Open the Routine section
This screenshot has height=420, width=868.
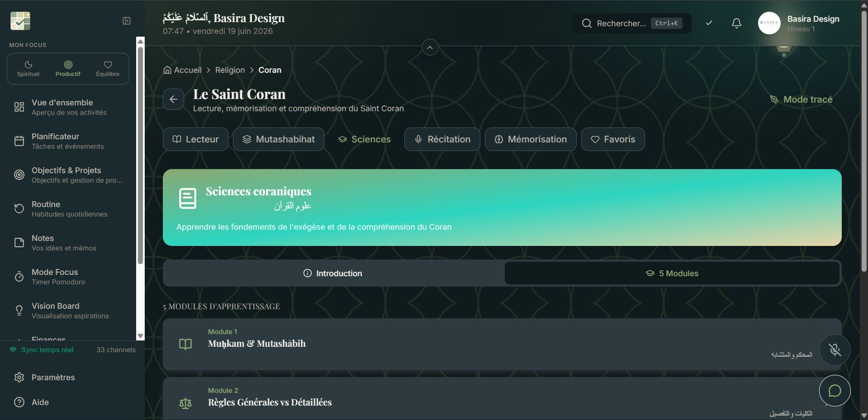point(68,209)
